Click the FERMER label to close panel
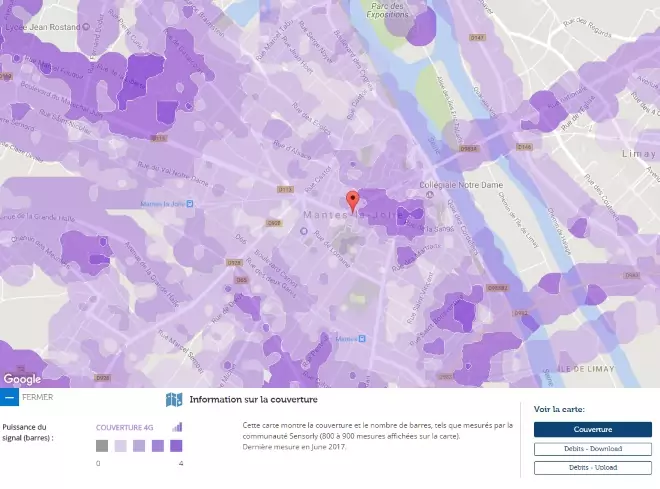Image resolution: width=660 pixels, height=489 pixels. 37,397
